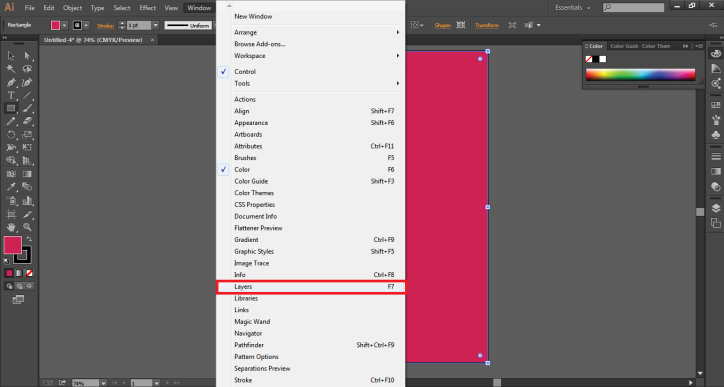The height and width of the screenshot is (387, 724).
Task: Open the fill color dropdown in control bar
Action: pos(65,25)
